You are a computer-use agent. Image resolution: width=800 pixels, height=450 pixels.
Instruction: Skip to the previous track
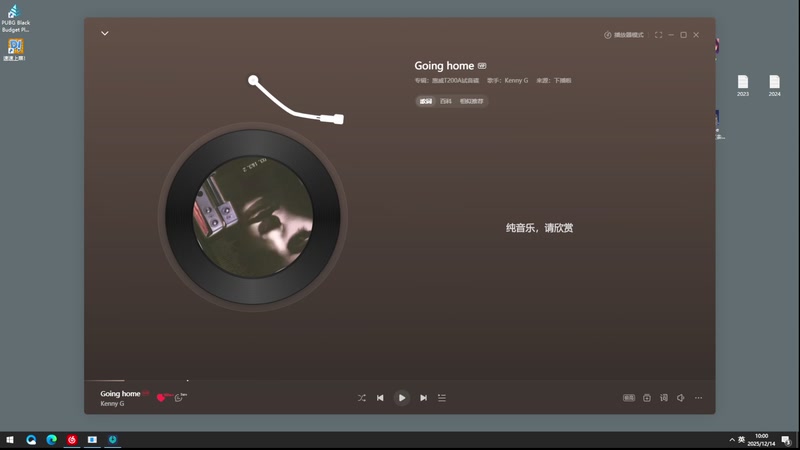380,398
